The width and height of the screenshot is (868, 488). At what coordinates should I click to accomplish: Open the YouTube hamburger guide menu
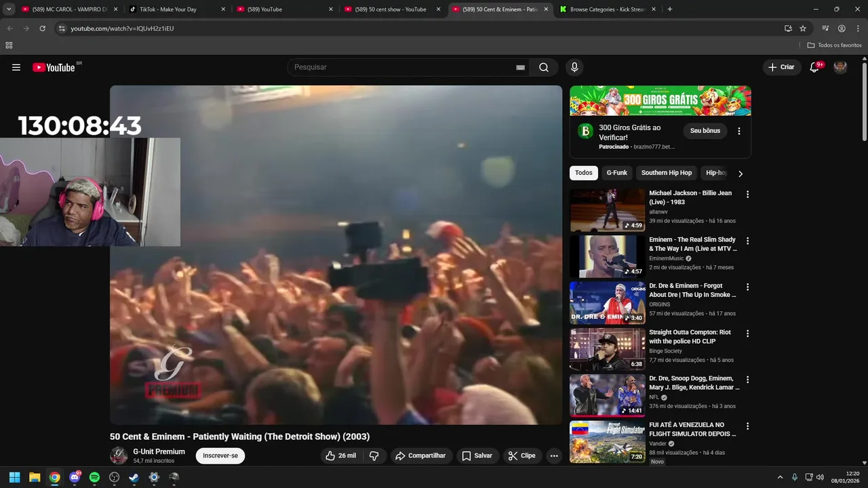(x=16, y=67)
